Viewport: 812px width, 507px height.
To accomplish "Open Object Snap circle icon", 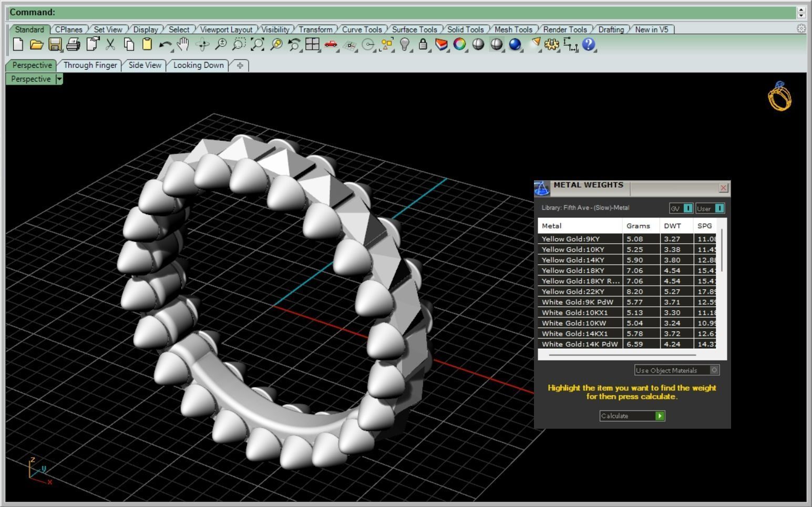I will (368, 45).
